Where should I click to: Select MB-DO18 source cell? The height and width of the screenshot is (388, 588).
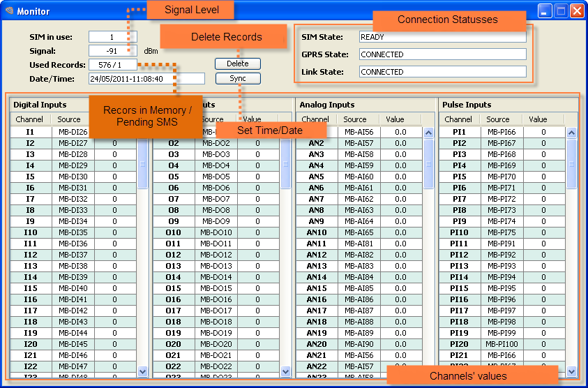pyautogui.click(x=216, y=322)
